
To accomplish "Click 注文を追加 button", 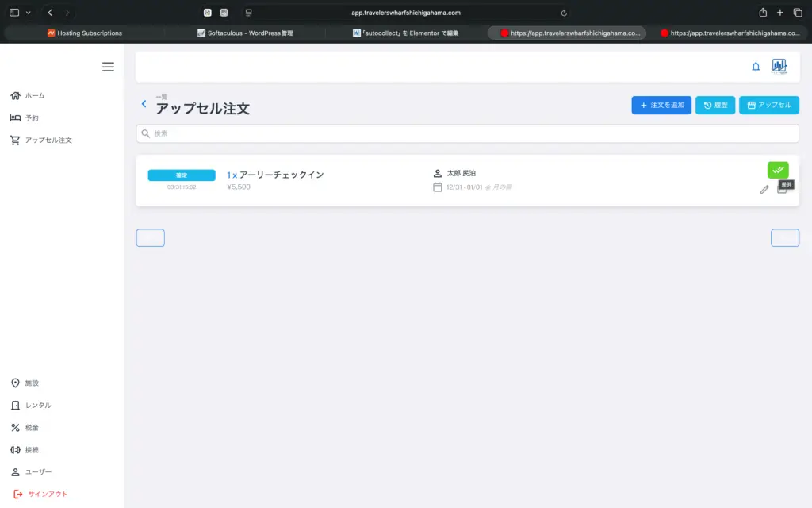I will click(661, 105).
